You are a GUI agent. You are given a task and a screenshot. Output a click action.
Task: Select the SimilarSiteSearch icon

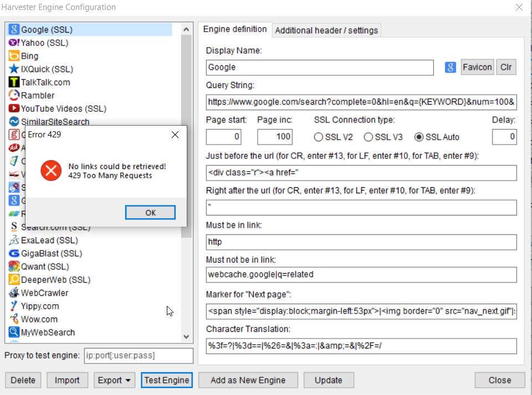13,121
